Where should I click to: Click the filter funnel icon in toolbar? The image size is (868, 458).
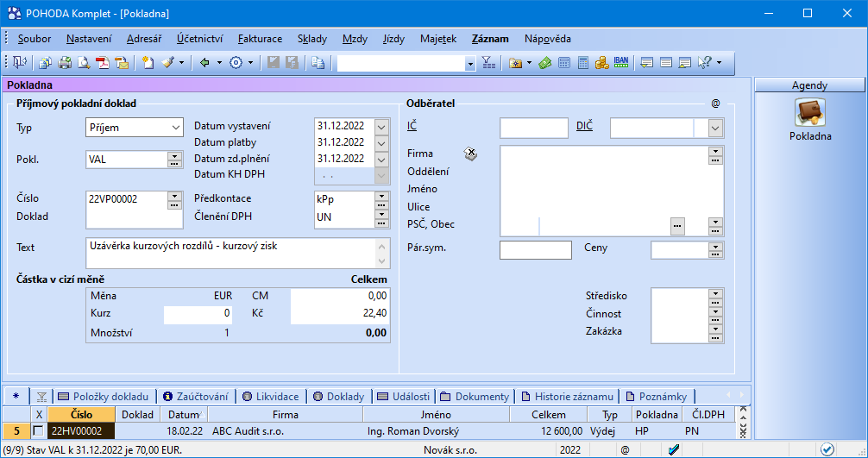[488, 63]
